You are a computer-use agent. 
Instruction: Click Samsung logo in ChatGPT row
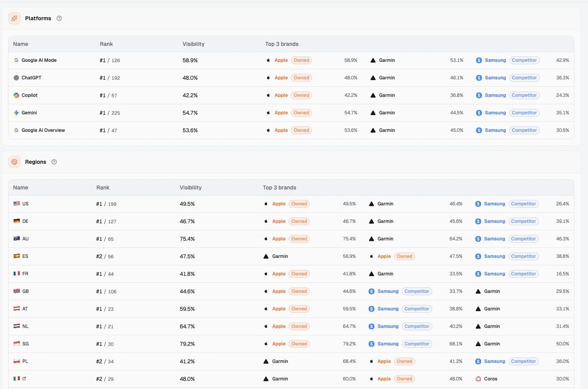pyautogui.click(x=479, y=78)
